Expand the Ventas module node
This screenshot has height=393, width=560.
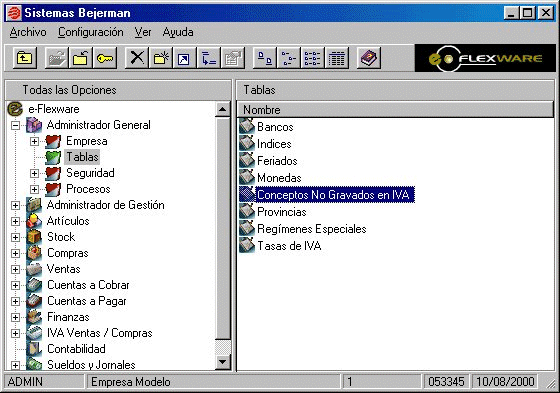(x=15, y=269)
